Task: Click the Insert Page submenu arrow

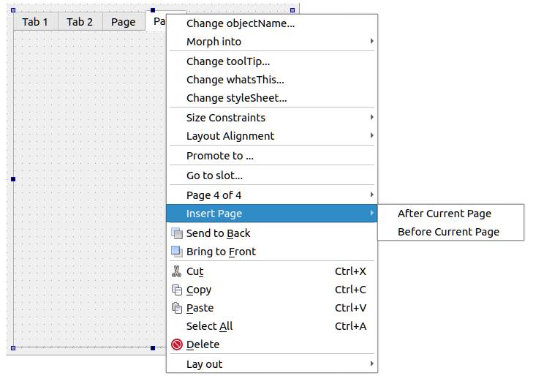Action: click(x=371, y=213)
